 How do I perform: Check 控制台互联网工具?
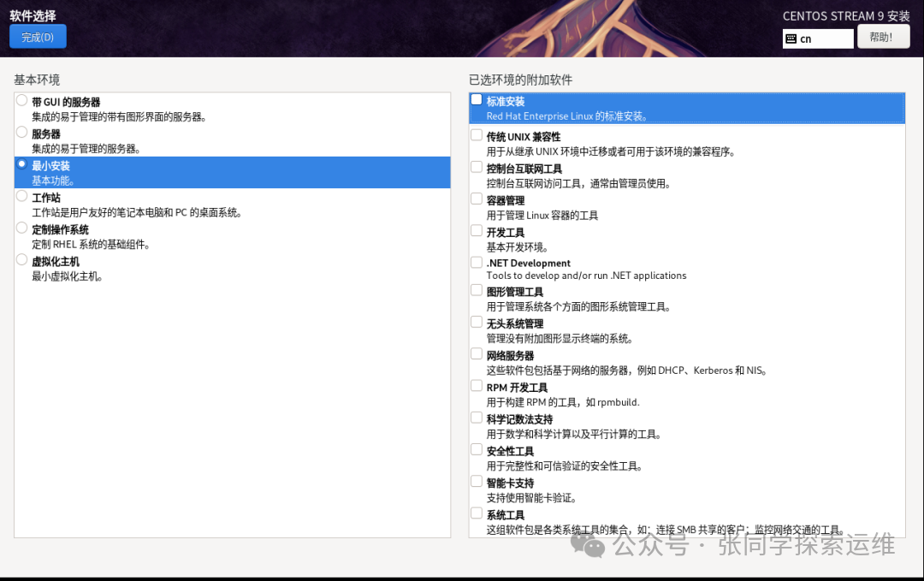point(476,166)
